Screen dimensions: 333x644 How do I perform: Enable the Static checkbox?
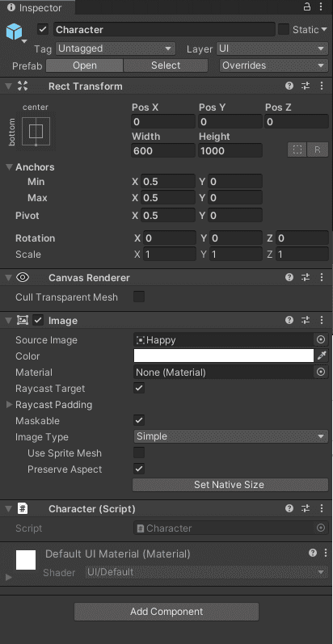(284, 30)
